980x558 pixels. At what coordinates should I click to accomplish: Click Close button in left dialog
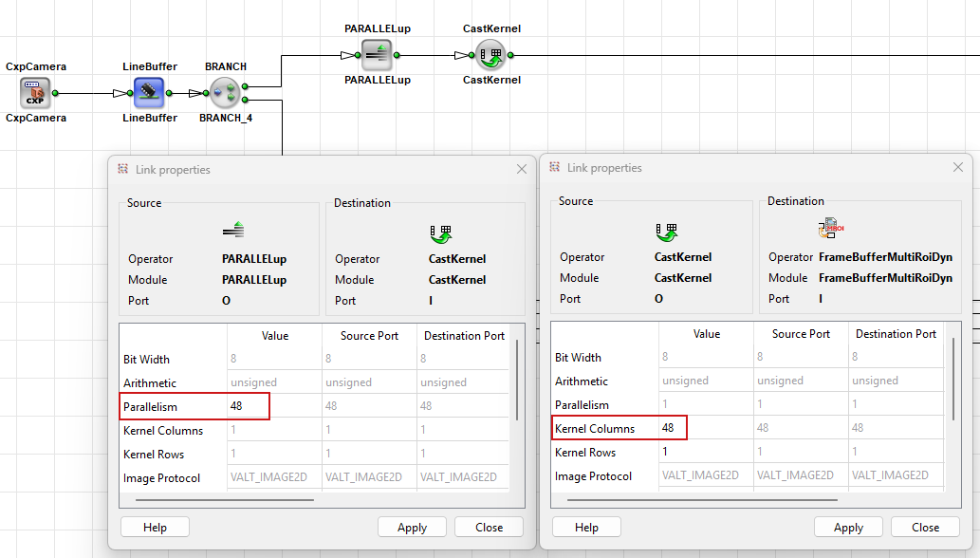pyautogui.click(x=489, y=528)
